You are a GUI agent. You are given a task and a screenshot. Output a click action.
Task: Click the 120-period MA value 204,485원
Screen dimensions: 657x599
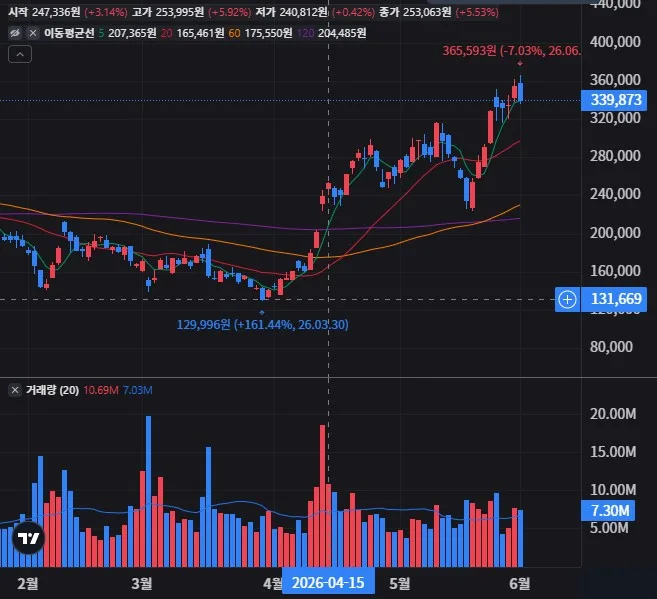tap(342, 33)
